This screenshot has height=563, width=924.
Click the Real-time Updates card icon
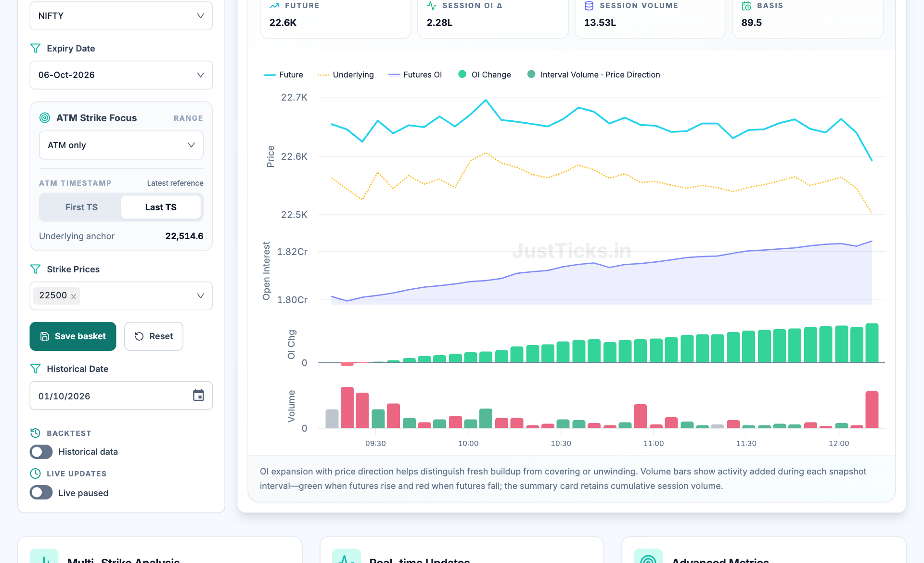[346, 556]
